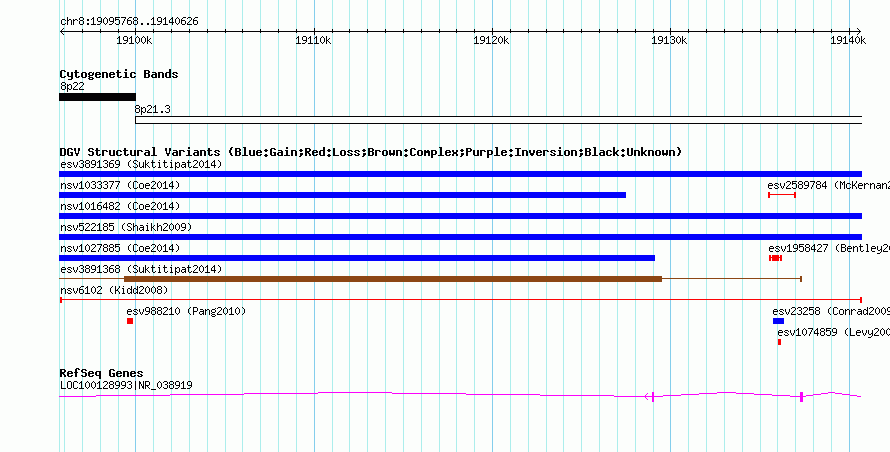Click the 19110k ruler tick label

[313, 40]
